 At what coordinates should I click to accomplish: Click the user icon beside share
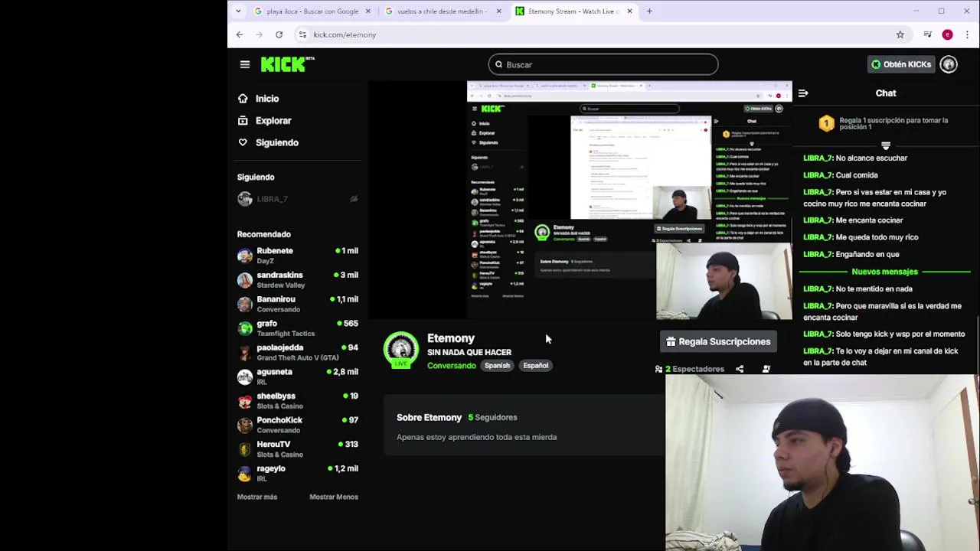(x=766, y=369)
